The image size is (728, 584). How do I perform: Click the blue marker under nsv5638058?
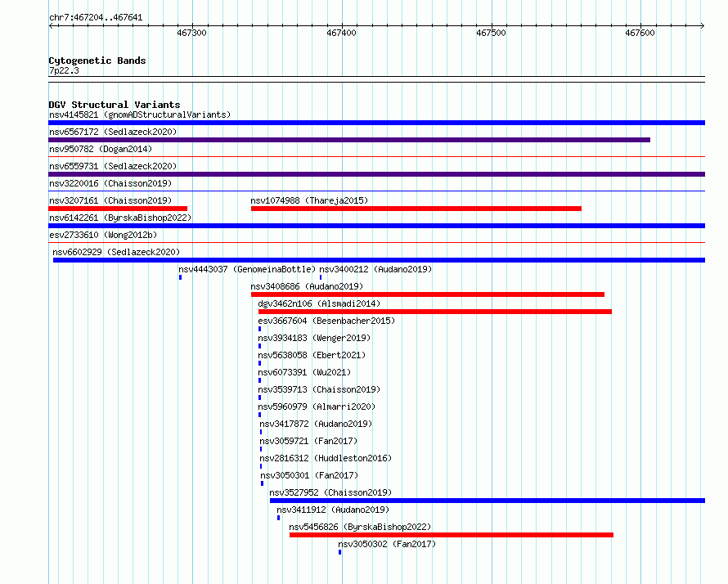coord(259,363)
